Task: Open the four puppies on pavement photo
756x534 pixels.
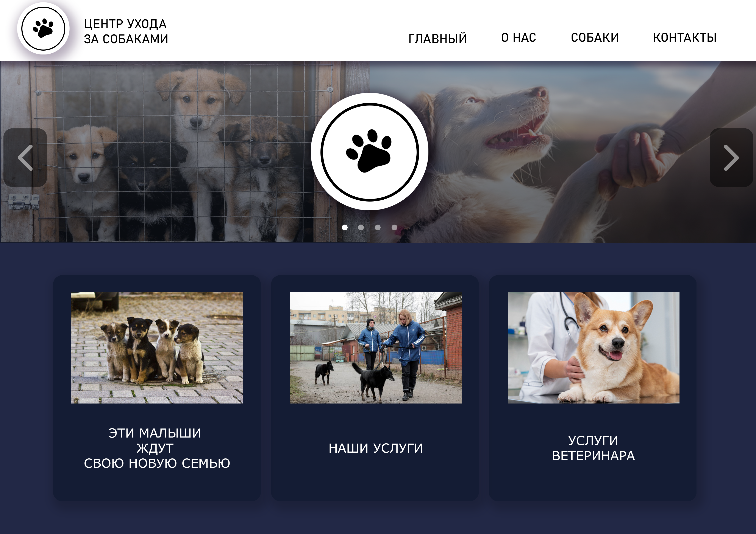Action: [157, 348]
